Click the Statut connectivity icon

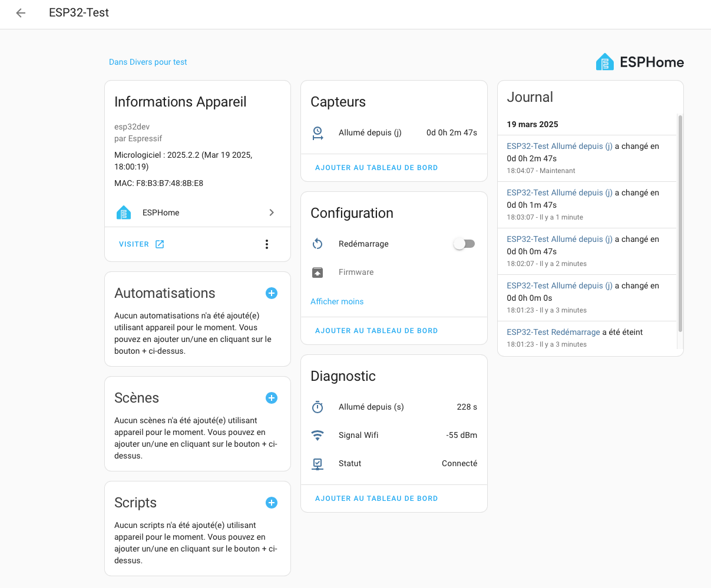point(318,464)
